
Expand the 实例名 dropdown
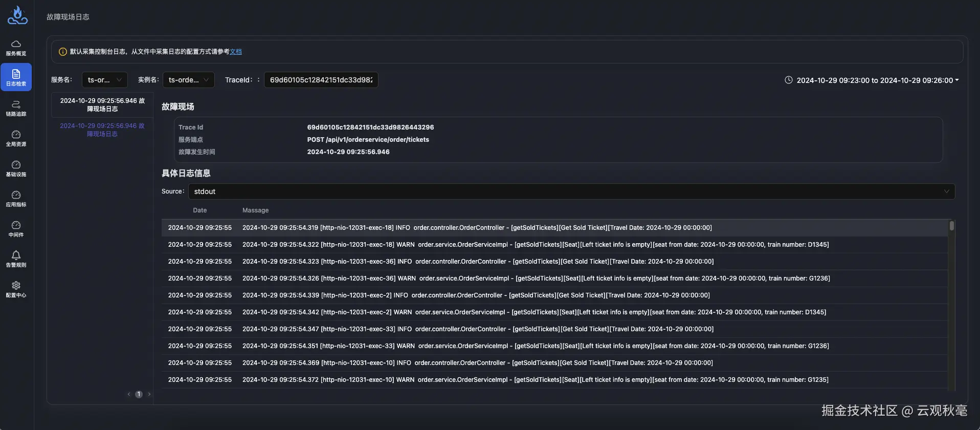point(188,80)
